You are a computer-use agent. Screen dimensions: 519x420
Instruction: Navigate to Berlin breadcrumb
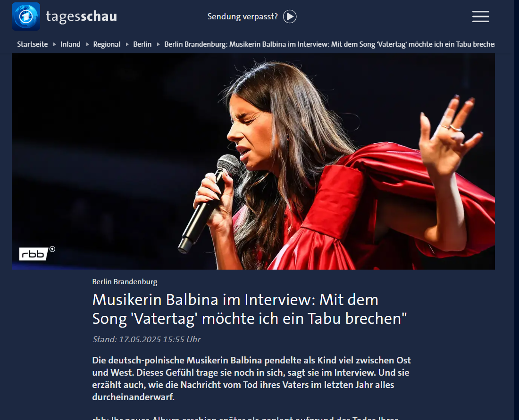[142, 44]
